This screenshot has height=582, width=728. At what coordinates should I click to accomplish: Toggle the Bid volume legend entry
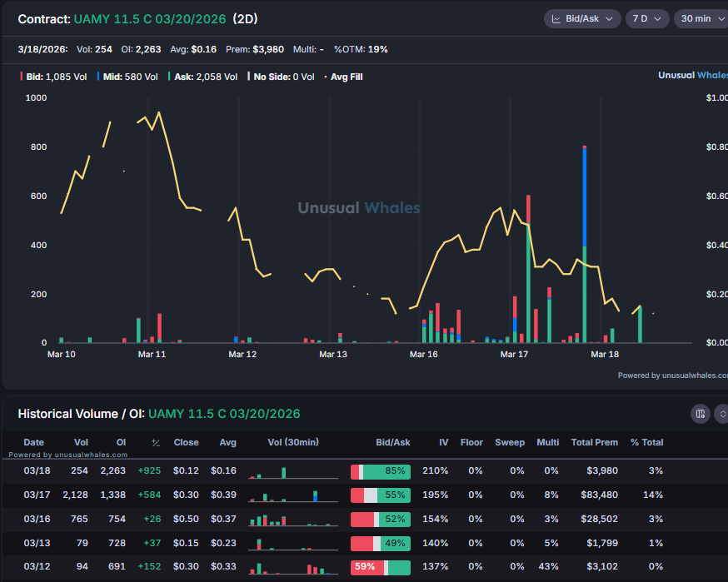pos(53,77)
